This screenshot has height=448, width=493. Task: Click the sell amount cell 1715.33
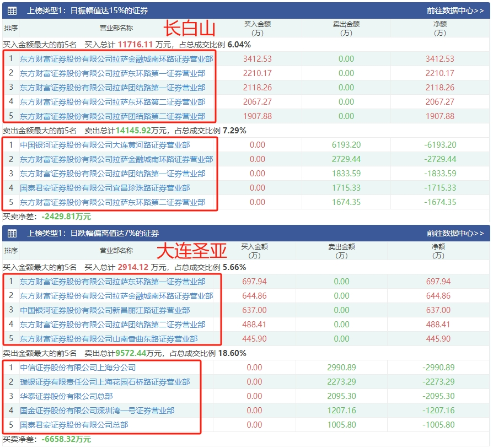coord(346,188)
